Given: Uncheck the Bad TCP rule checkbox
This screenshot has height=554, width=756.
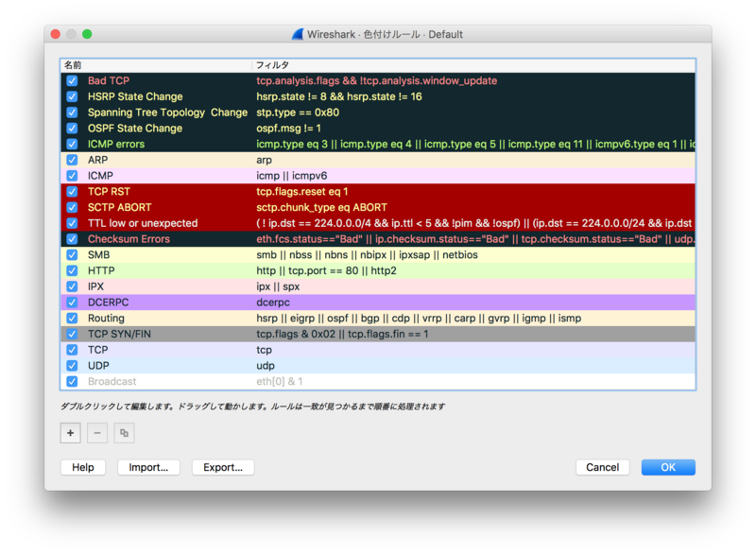Looking at the screenshot, I should pos(72,80).
